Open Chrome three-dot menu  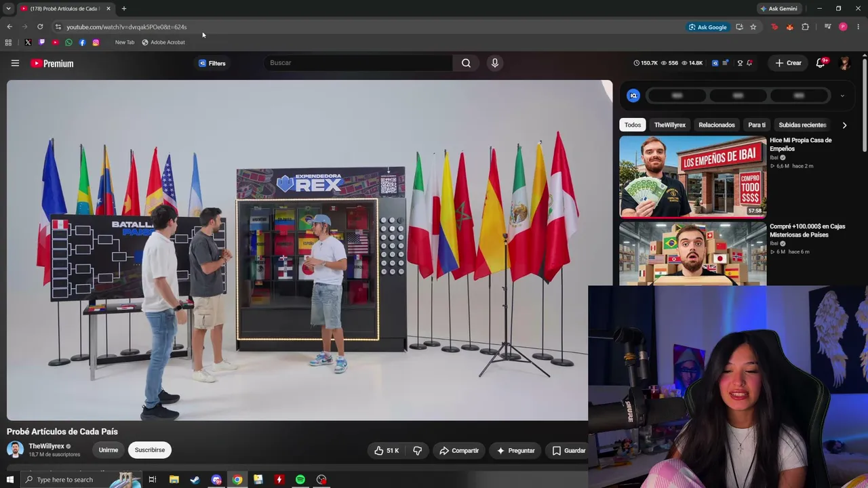[859, 27]
